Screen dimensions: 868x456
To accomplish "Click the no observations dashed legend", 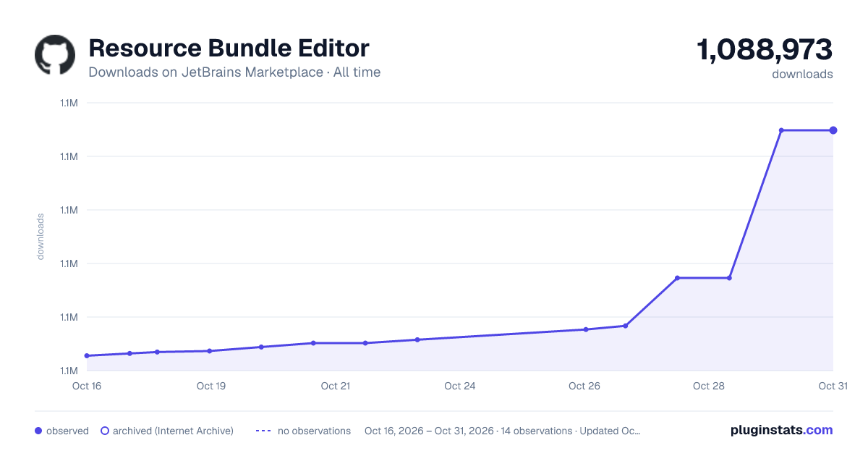I will (263, 431).
